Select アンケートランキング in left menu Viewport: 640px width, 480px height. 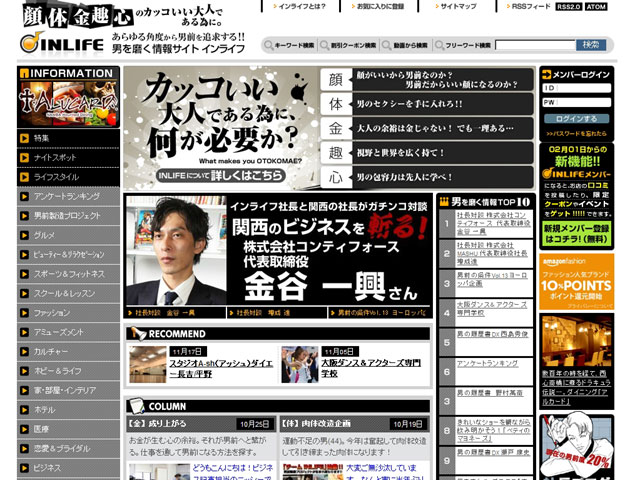69,196
